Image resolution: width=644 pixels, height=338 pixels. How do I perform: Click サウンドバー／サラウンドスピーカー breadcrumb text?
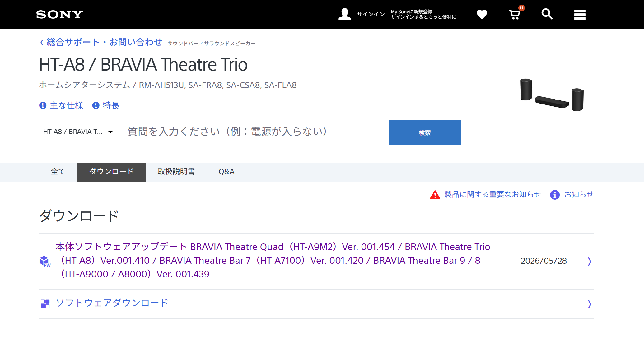point(212,44)
